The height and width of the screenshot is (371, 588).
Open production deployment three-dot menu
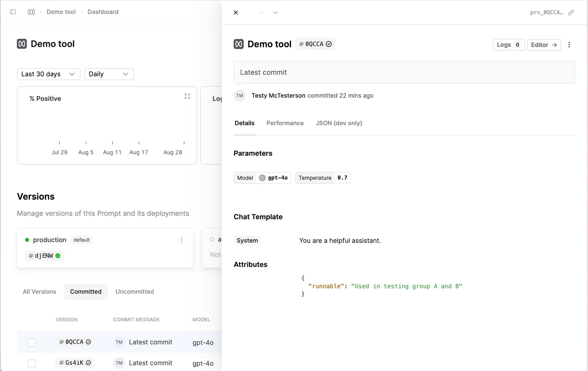pos(182,240)
